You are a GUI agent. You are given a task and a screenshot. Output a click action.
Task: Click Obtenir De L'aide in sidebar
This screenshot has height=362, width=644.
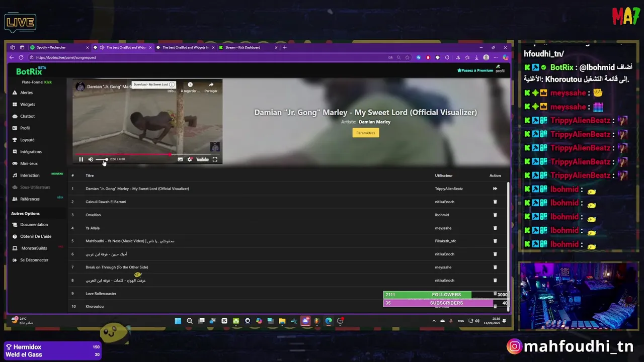pos(35,236)
